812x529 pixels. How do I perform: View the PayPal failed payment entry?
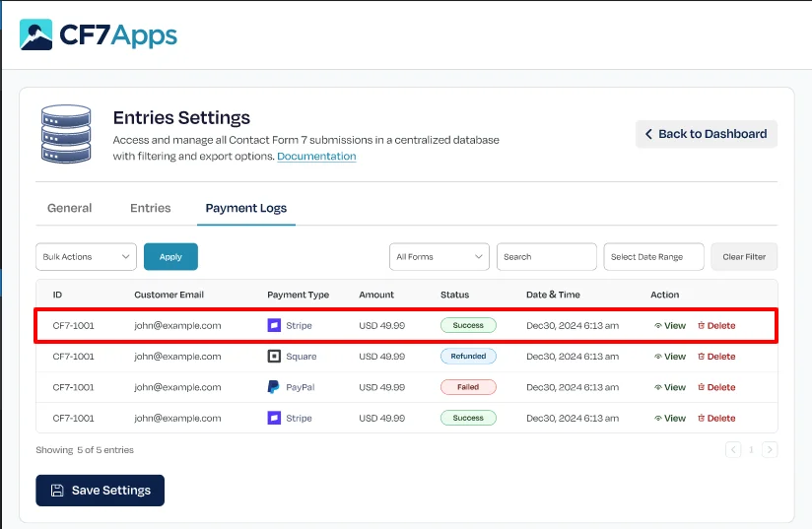(x=669, y=387)
